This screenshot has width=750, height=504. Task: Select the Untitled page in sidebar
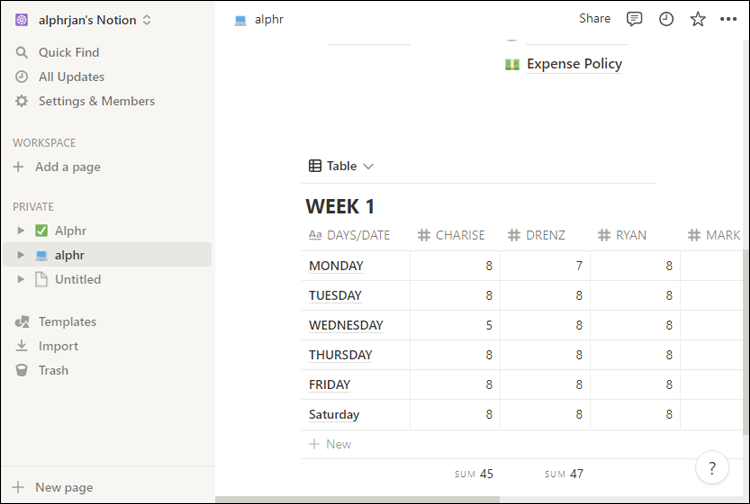point(77,279)
